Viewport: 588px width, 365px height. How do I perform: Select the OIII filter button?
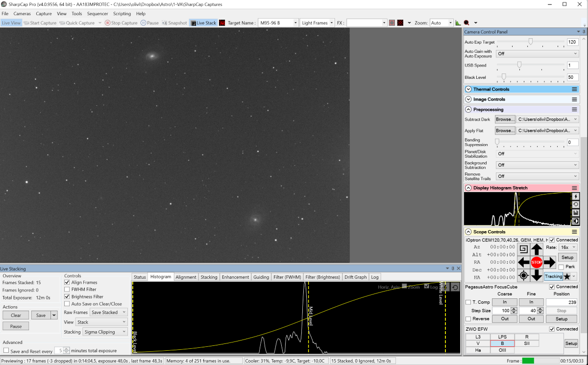click(502, 350)
